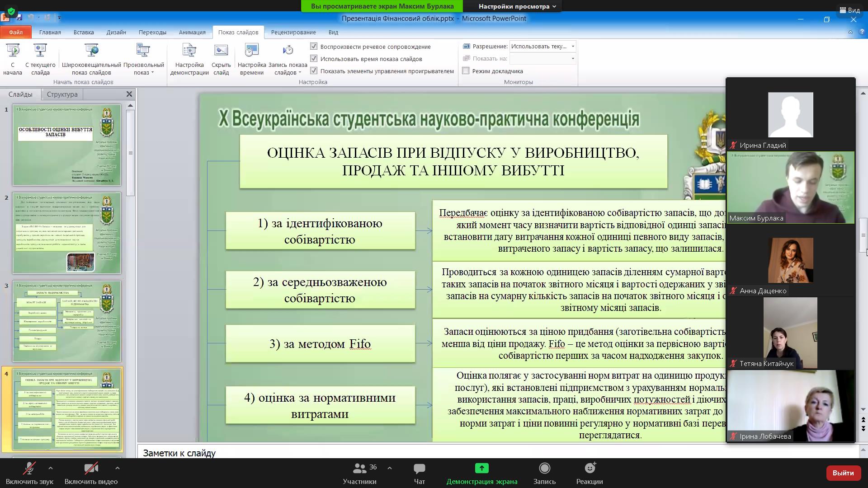The image size is (868, 488).
Task: Switch to the 'Анимация' ribbon tab
Action: pyautogui.click(x=192, y=32)
